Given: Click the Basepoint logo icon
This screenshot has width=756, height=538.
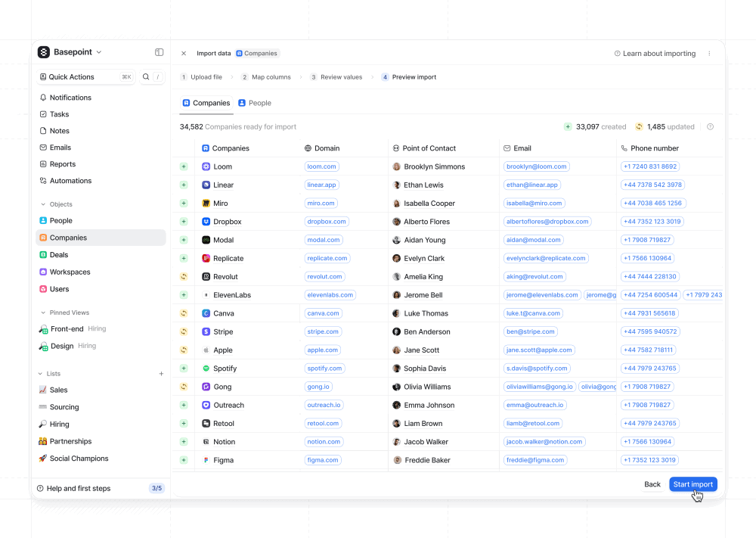Looking at the screenshot, I should tap(44, 52).
